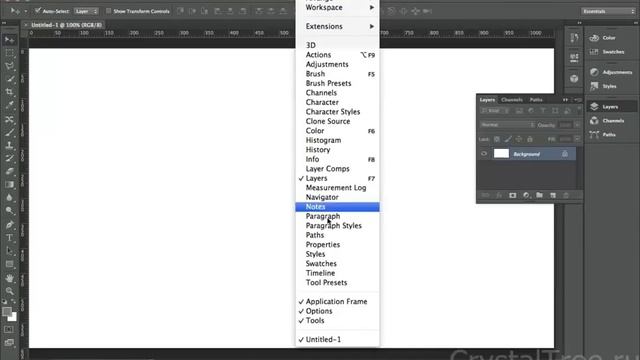The image size is (640, 360).
Task: Delete layer trash icon
Action: (x=566, y=196)
